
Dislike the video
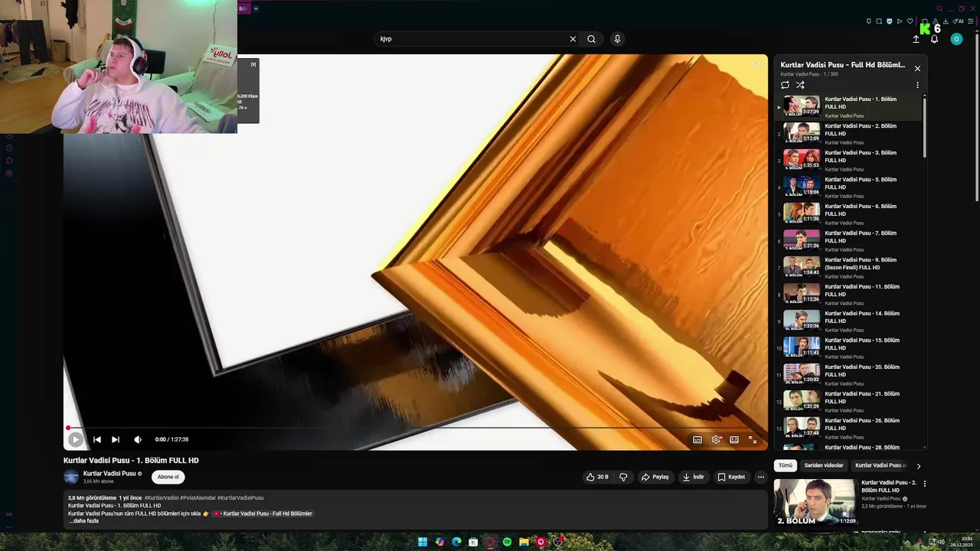pos(623,477)
